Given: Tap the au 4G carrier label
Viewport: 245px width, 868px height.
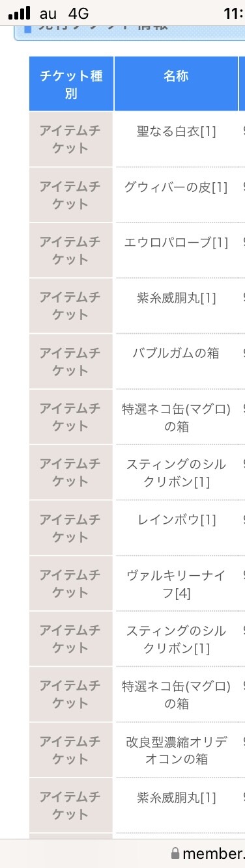Looking at the screenshot, I should point(64,13).
